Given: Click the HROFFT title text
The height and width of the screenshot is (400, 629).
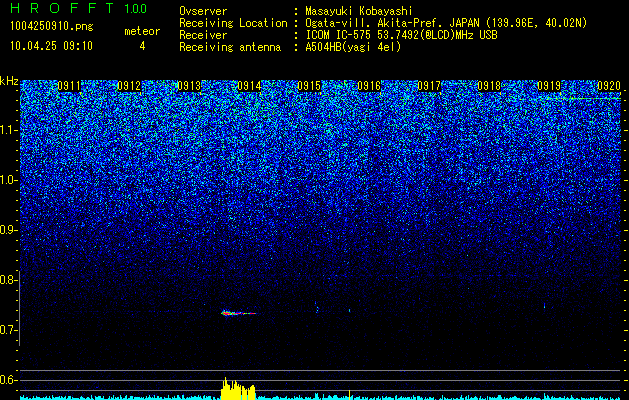Looking at the screenshot, I should [62, 8].
